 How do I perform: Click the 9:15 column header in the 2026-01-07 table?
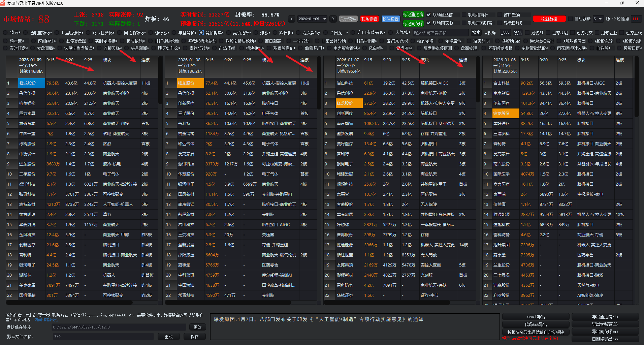click(x=372, y=66)
